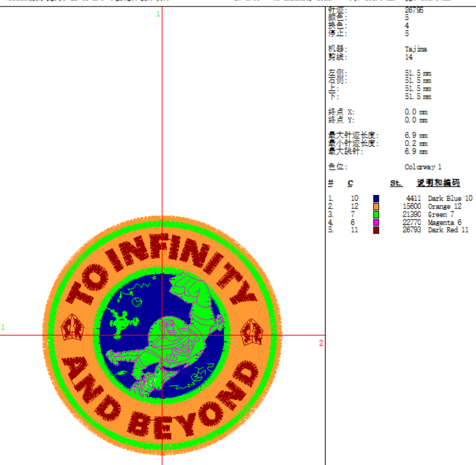Click the 0.0 mm value beside '终点 Y:'
This screenshot has width=476, height=465.
(x=416, y=120)
